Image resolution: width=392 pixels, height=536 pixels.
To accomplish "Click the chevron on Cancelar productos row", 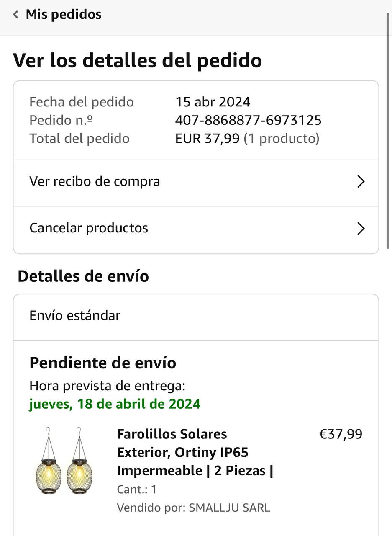I will [361, 229].
